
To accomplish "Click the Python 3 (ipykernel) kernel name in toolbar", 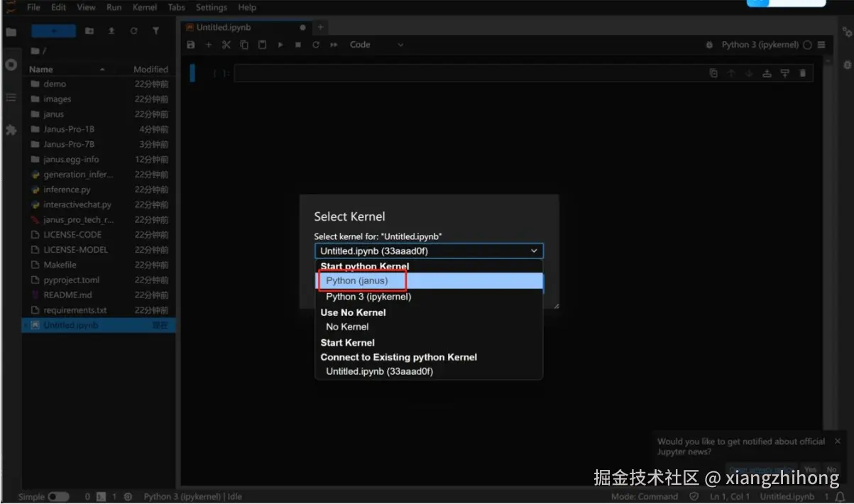I will point(760,45).
